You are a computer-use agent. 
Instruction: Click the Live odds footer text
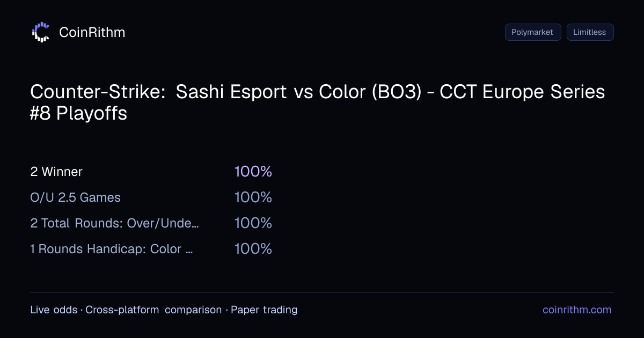(x=54, y=310)
